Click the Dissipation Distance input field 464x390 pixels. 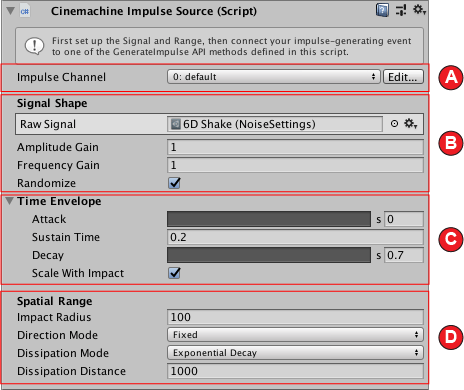[x=295, y=371]
